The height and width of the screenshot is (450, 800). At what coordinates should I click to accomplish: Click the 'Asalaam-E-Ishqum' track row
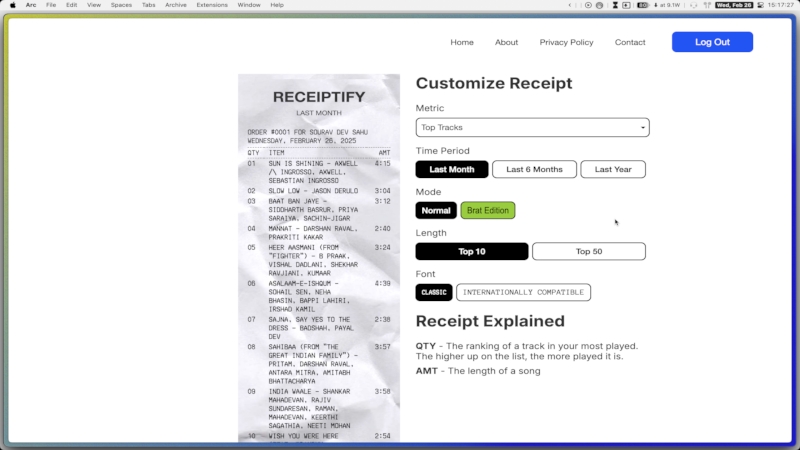click(x=319, y=296)
